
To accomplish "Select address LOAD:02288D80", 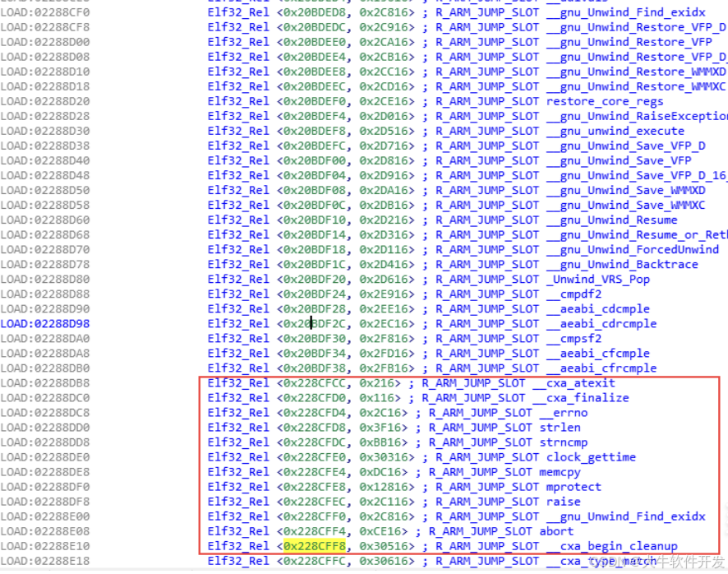I will point(45,280).
